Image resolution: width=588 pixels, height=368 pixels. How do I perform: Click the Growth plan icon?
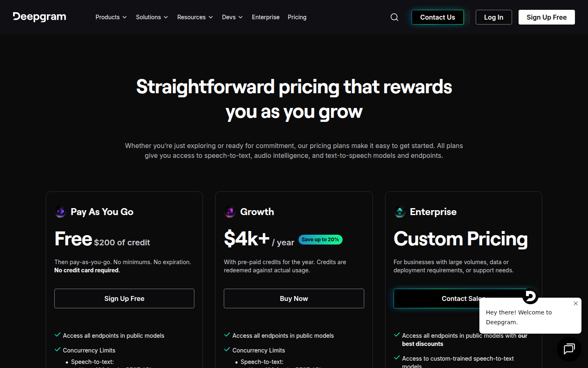pyautogui.click(x=230, y=212)
